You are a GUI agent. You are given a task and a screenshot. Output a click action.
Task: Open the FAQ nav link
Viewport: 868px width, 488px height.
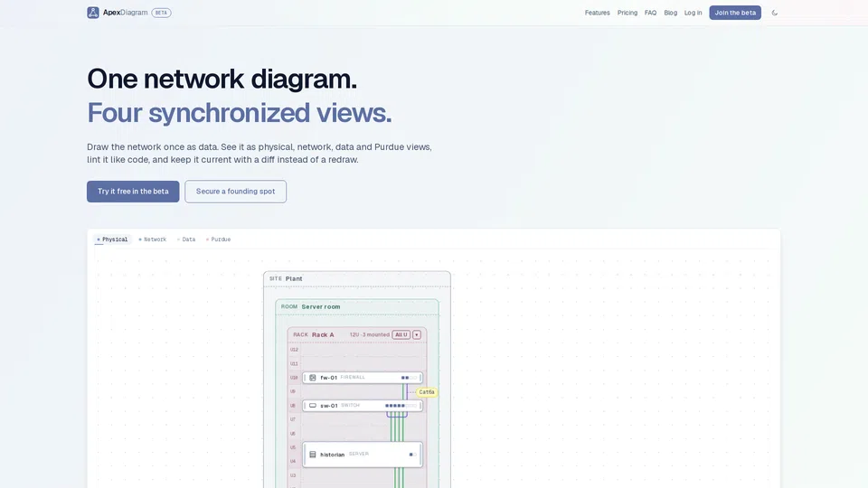pos(650,13)
